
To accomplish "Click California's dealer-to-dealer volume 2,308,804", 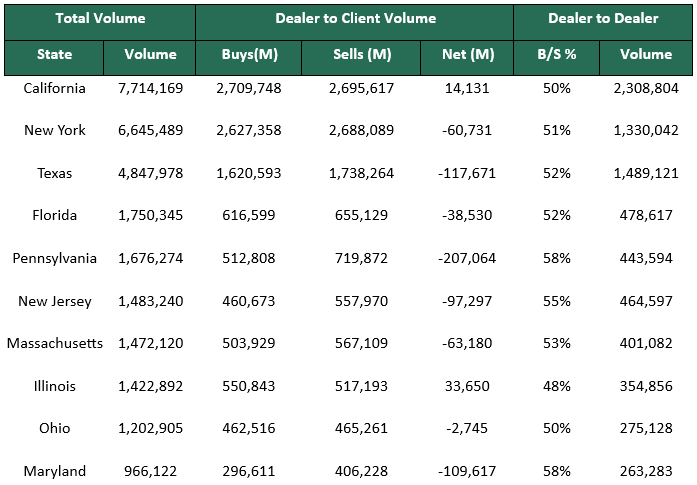I will pyautogui.click(x=645, y=88).
